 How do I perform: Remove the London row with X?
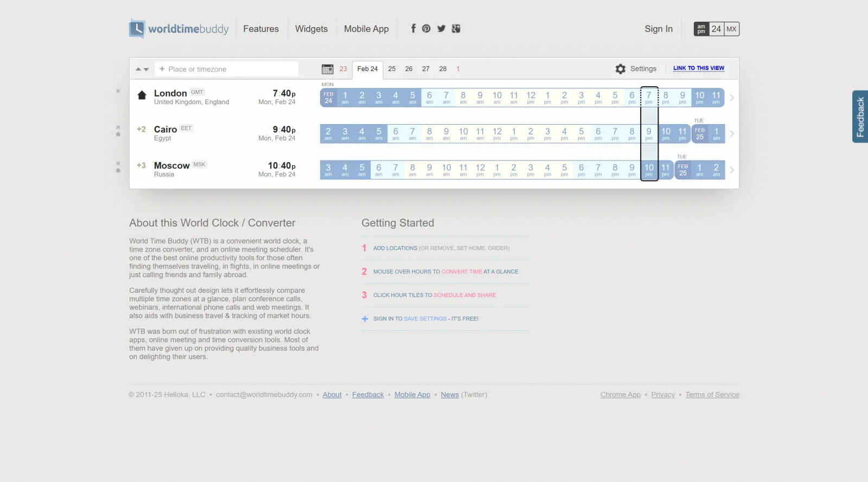[x=118, y=91]
